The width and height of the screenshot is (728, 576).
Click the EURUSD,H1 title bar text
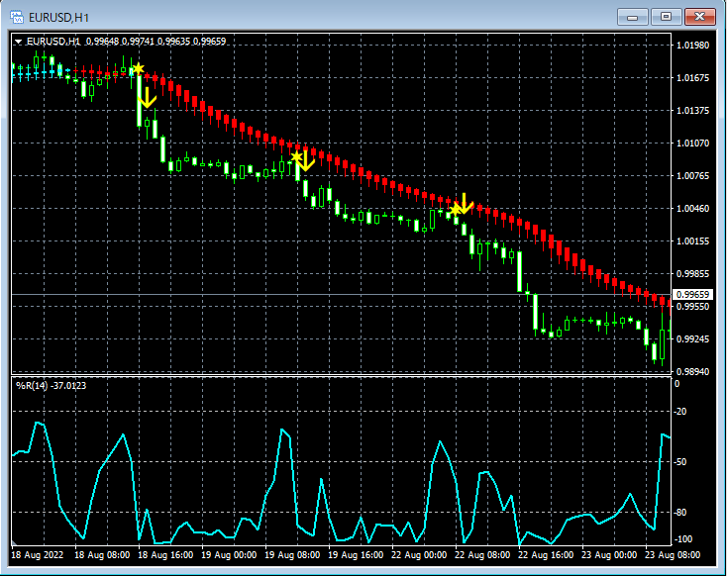(x=58, y=18)
